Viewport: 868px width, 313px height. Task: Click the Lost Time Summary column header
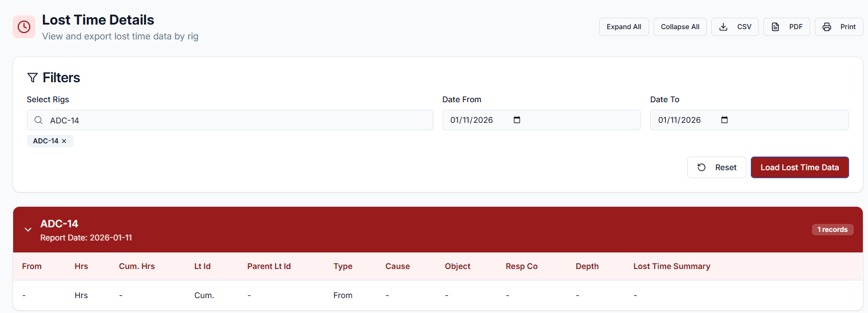[x=671, y=266]
